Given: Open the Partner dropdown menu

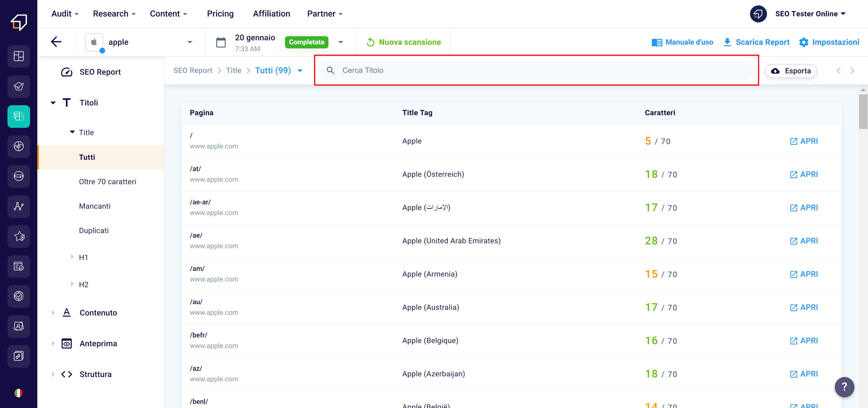Looking at the screenshot, I should tap(325, 14).
